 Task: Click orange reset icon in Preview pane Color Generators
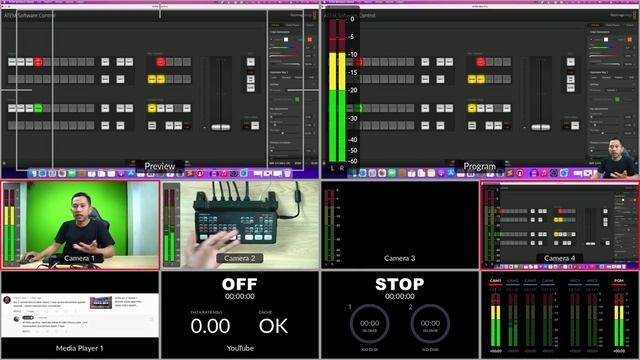[309, 39]
